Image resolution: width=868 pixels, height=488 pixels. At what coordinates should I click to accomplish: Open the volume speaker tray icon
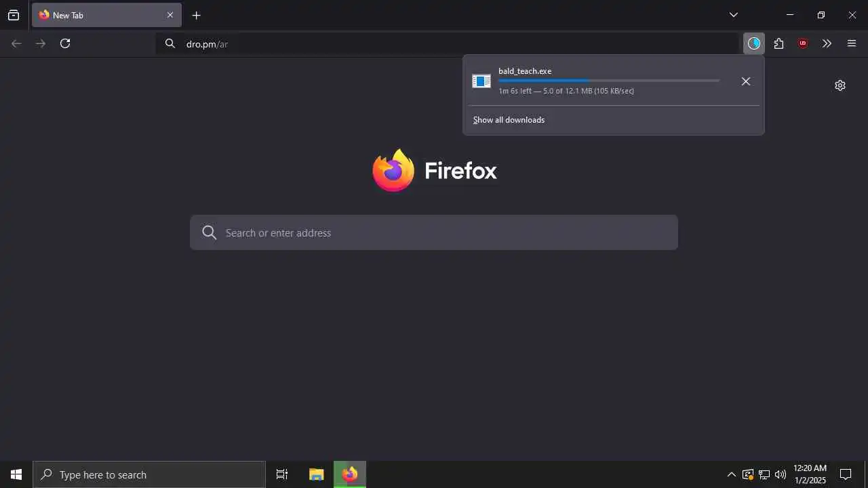click(781, 474)
